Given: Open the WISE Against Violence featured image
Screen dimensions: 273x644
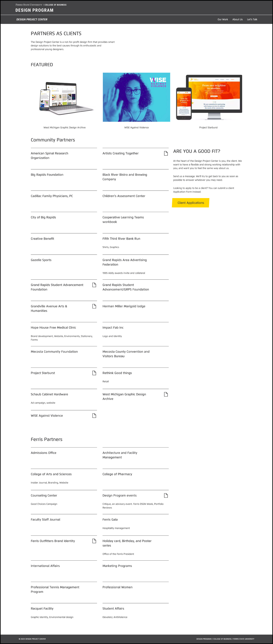Looking at the screenshot, I should coord(136,97).
